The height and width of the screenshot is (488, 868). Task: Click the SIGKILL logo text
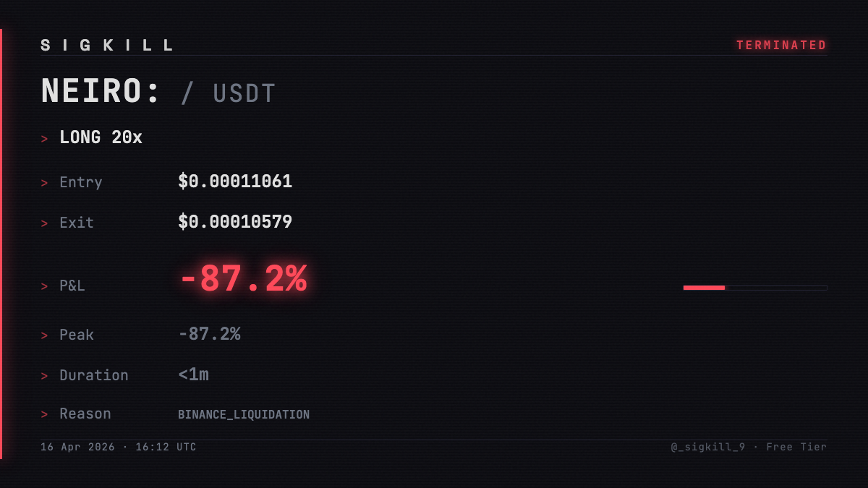pos(107,46)
